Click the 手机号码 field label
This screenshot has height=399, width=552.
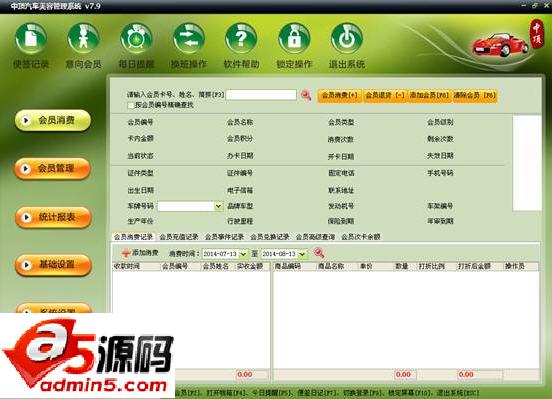click(x=440, y=173)
